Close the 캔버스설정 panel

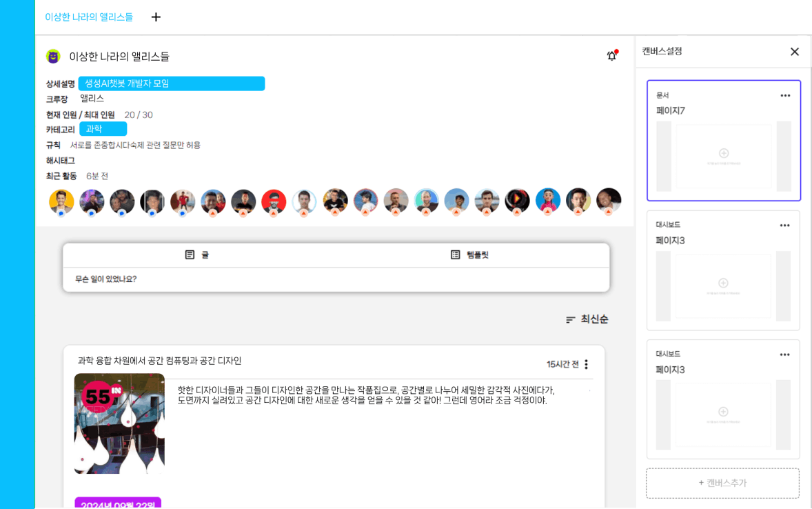point(794,52)
